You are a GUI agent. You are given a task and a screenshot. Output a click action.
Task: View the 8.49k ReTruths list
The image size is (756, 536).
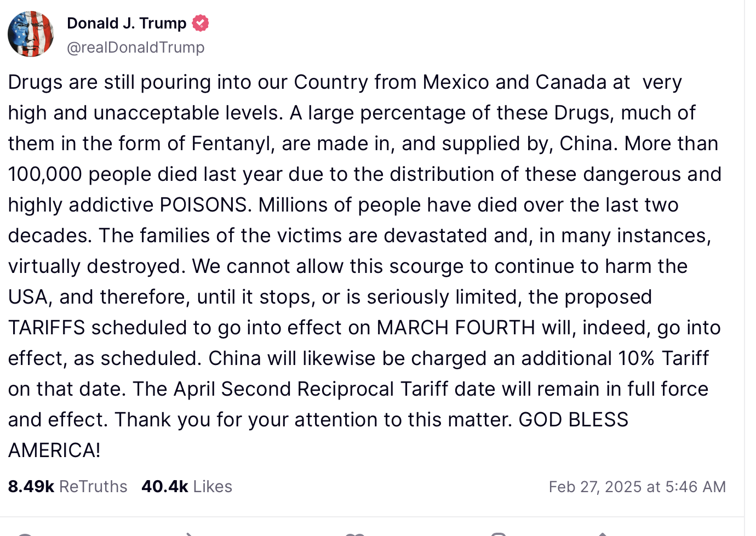(67, 487)
